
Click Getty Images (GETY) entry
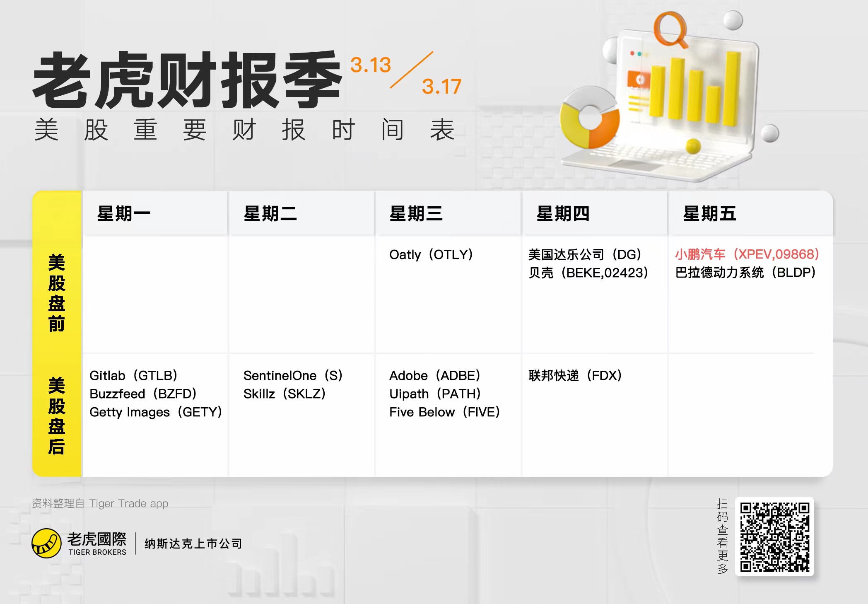pos(156,412)
